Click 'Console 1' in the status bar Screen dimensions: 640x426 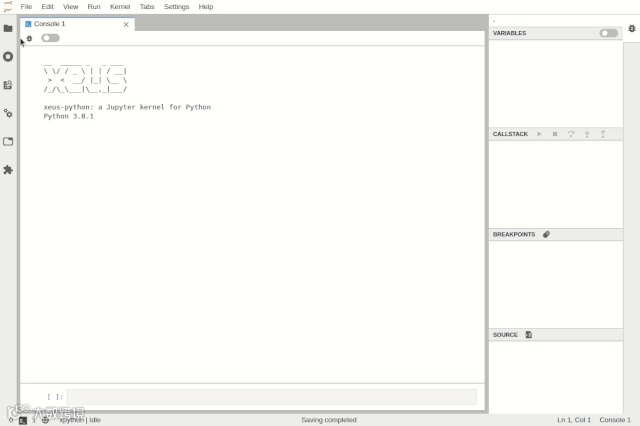coord(615,420)
